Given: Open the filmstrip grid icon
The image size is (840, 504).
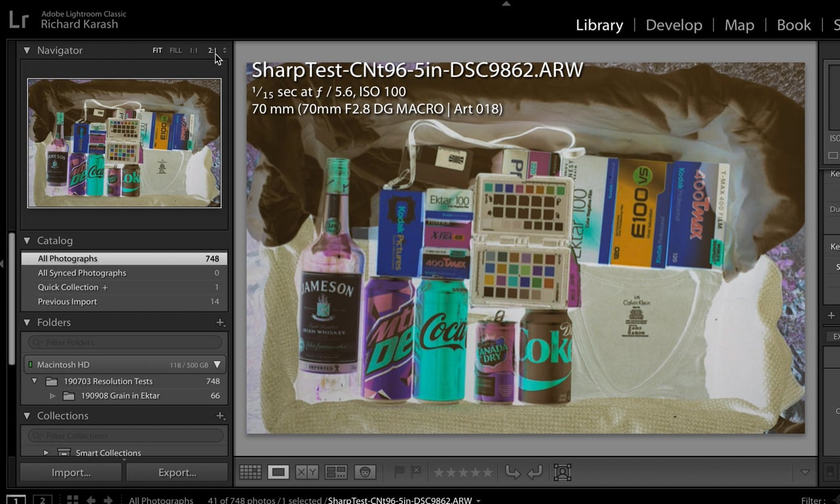Looking at the screenshot, I should coord(73,500).
